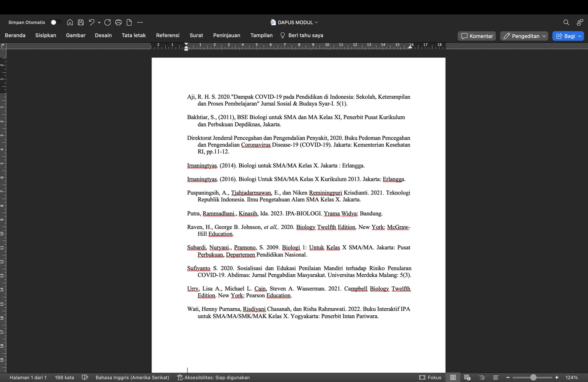Image resolution: width=588 pixels, height=382 pixels.
Task: Open the Pengeditan mode dropdown
Action: 524,36
